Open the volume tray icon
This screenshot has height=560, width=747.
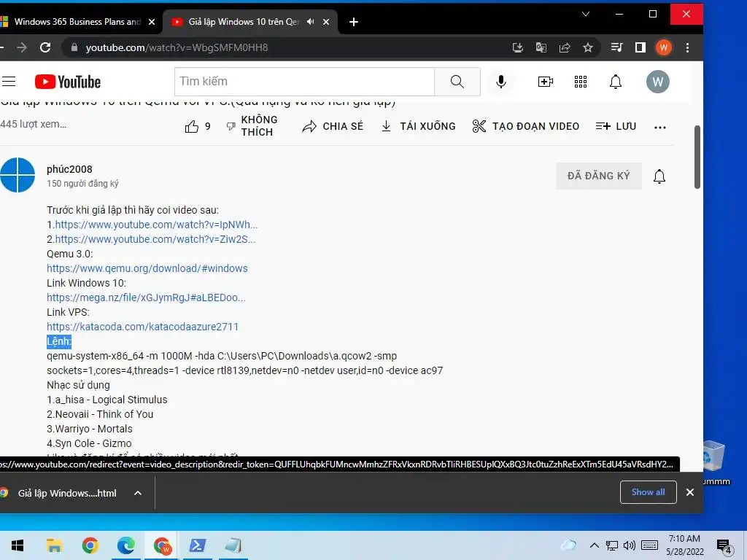coord(630,545)
